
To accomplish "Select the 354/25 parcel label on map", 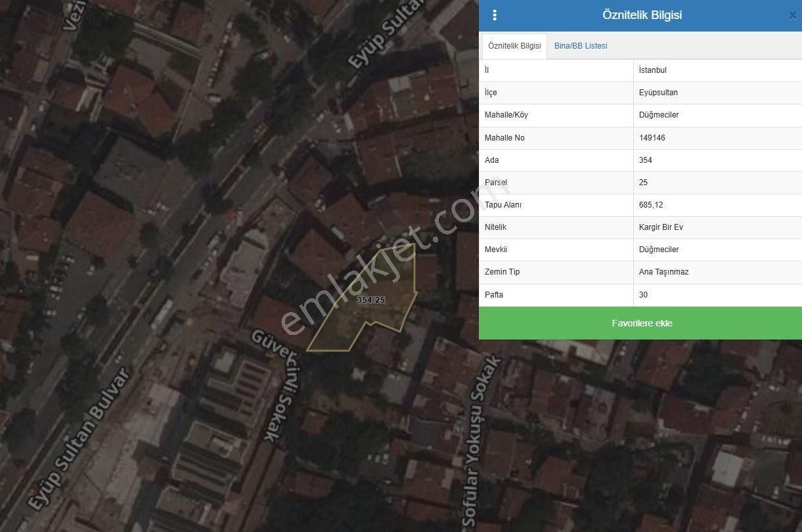I will [370, 300].
